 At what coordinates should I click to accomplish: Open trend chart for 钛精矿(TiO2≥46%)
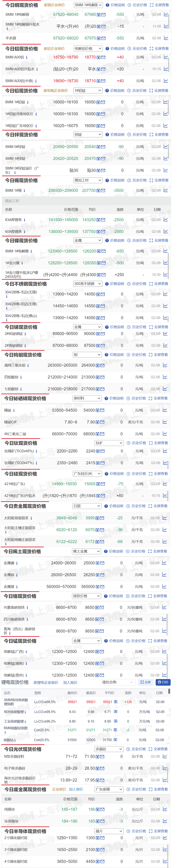click(165, 451)
